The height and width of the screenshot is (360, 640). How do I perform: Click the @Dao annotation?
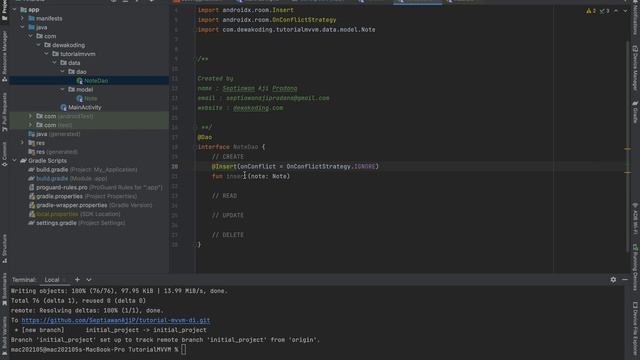205,137
